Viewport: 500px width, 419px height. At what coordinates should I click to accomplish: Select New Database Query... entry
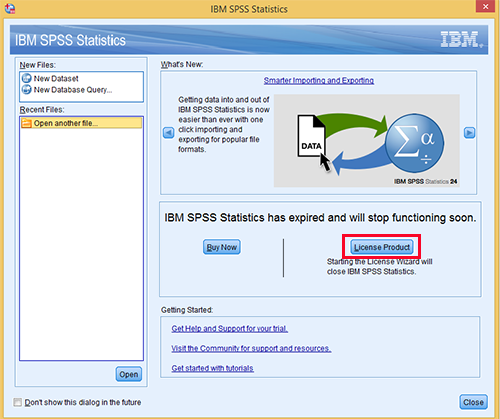73,90
